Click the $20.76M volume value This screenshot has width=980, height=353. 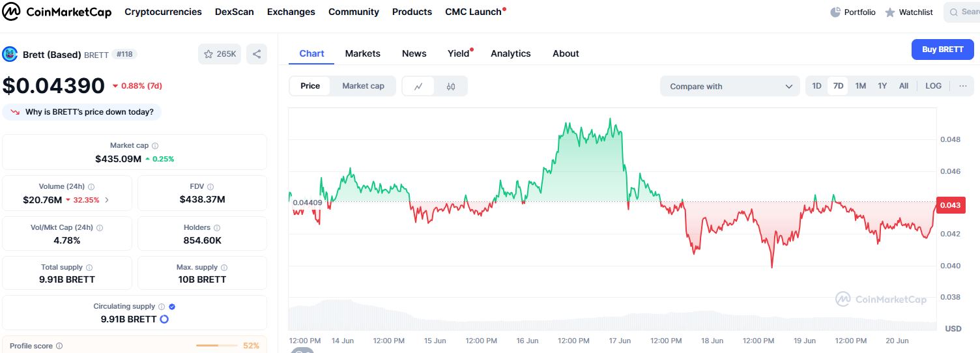(x=42, y=200)
